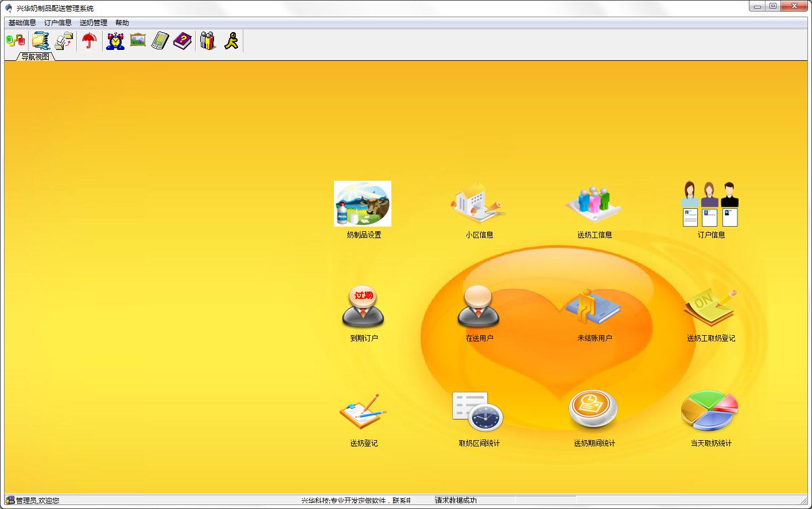The height and width of the screenshot is (509, 812).
Task: Click the red umbrella toolbar icon
Action: pyautogui.click(x=89, y=41)
